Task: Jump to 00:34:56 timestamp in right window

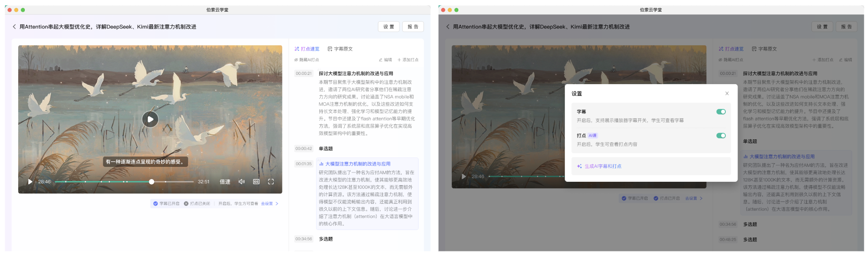Action: [728, 224]
